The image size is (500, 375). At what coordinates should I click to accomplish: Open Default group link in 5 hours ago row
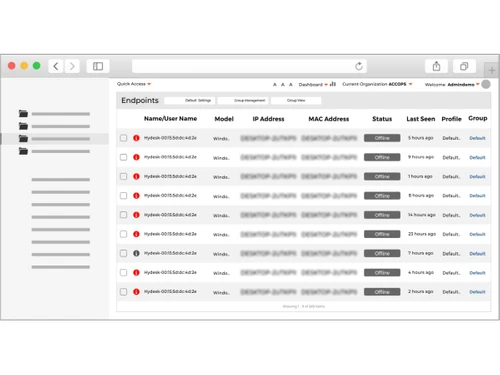coord(477,138)
